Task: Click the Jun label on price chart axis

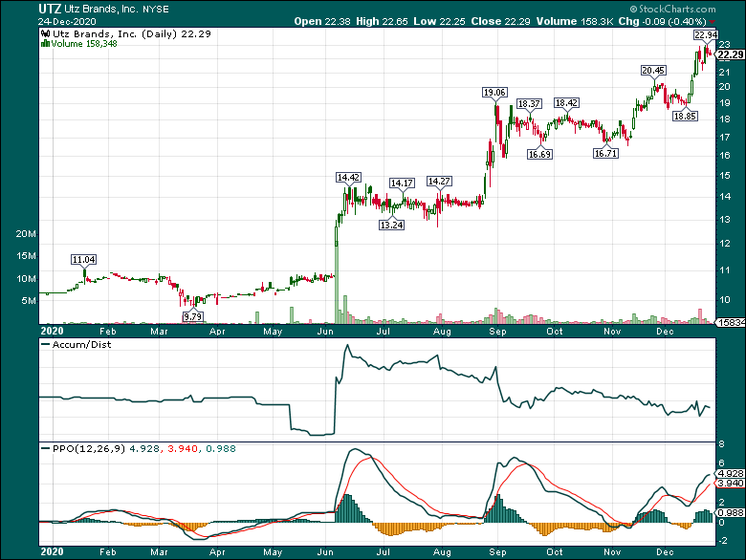Action: (x=325, y=332)
